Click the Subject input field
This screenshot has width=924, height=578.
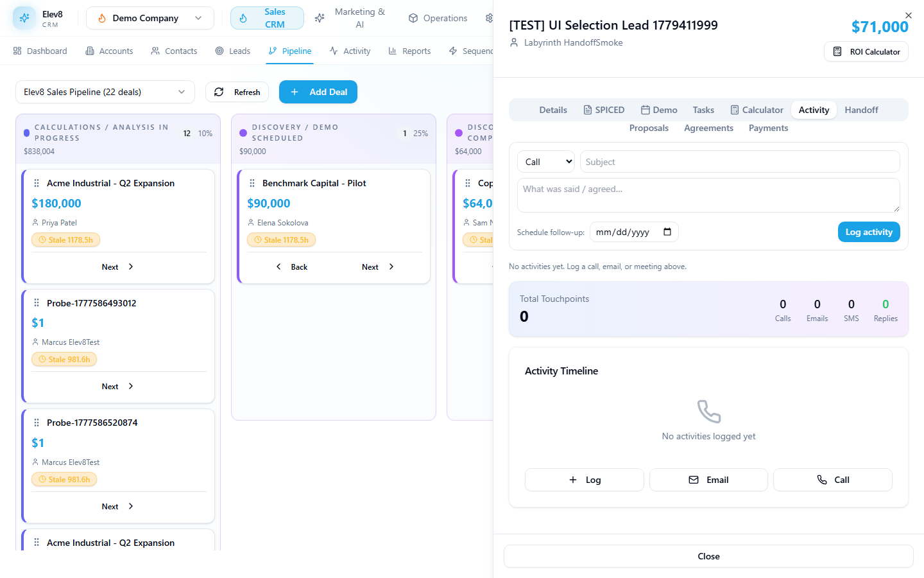coord(740,162)
